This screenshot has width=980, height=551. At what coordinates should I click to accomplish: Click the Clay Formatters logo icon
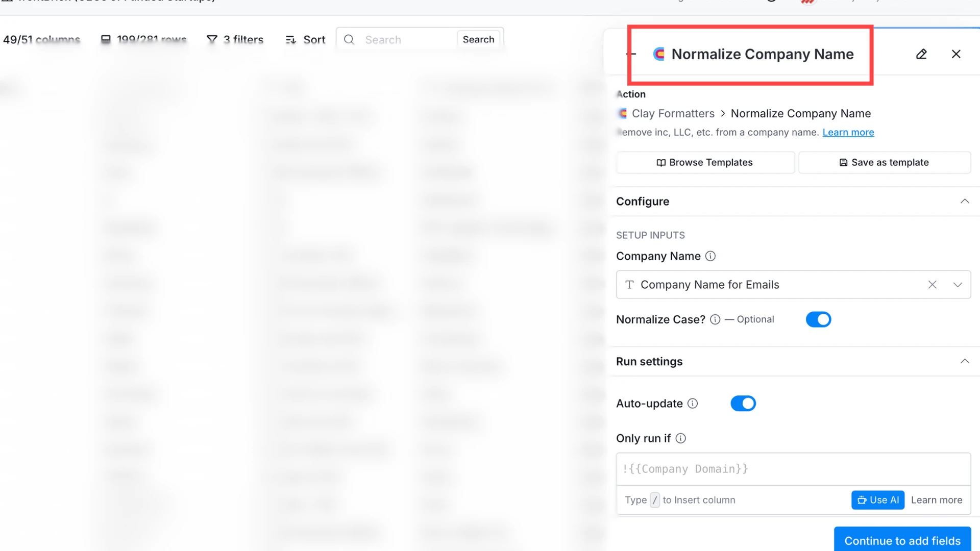click(659, 54)
